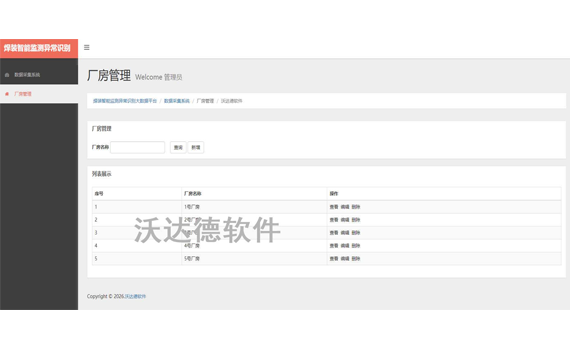Screen dimensions: 570x360
Task: Click the 新增 add button
Action: point(196,147)
